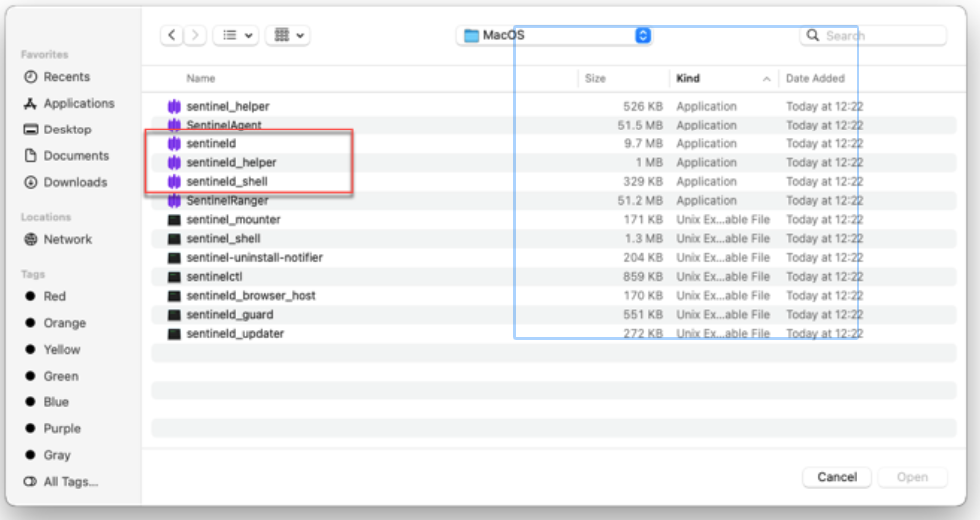980x520 pixels.
Task: Click the purple icon beside sentineld_helper
Action: pyautogui.click(x=174, y=163)
